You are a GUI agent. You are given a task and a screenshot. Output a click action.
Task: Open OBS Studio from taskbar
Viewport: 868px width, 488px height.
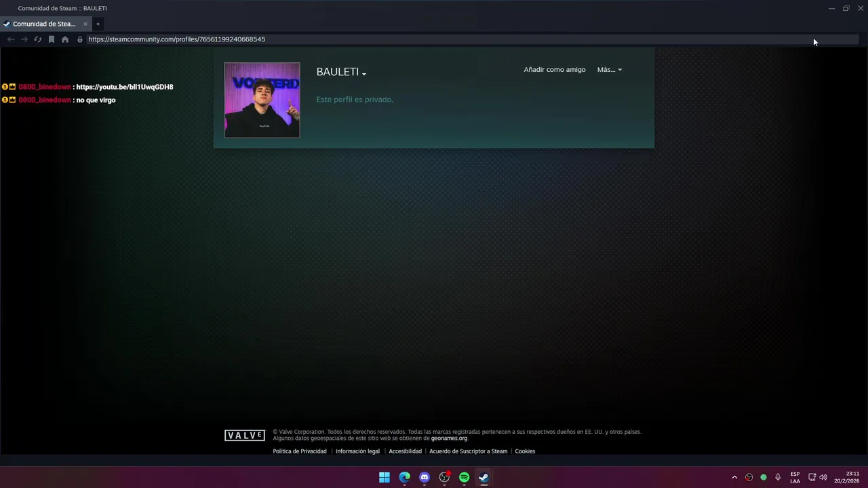[444, 477]
